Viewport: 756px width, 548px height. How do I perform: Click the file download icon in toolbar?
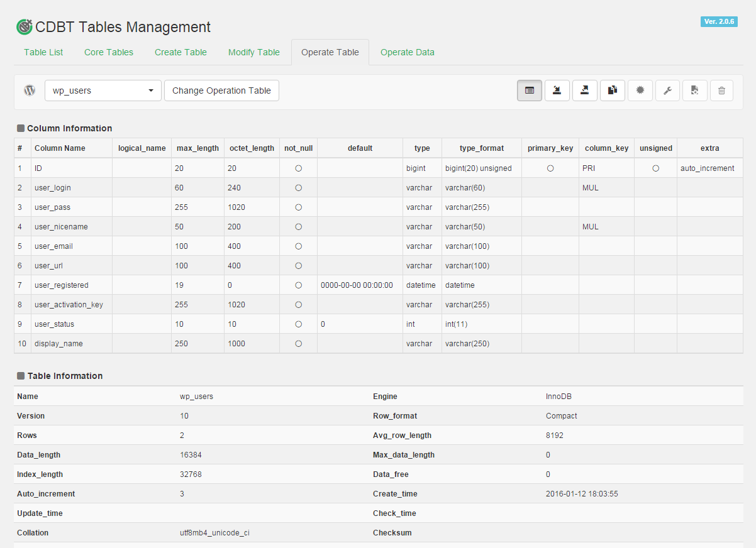pos(695,90)
